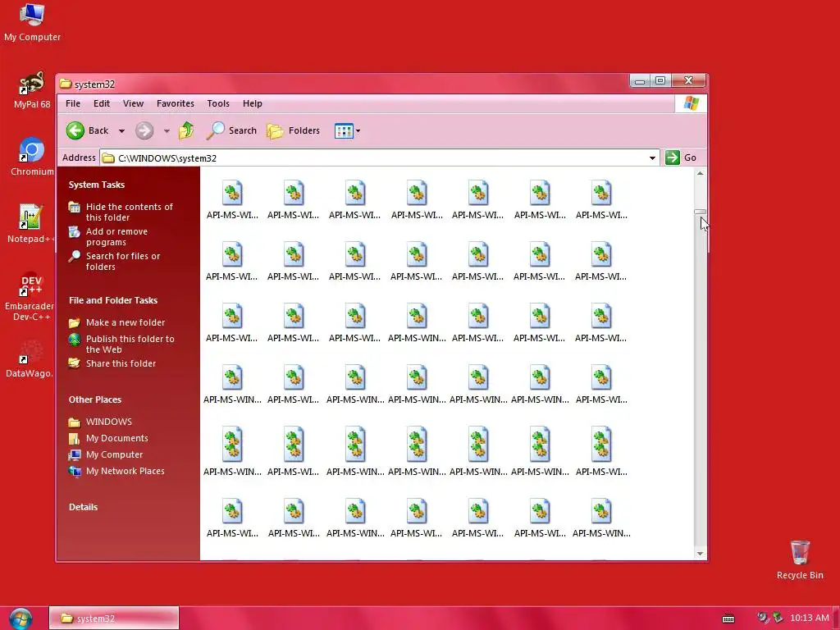Click the scrollbar down arrow
This screenshot has width=840, height=630.
coord(700,554)
